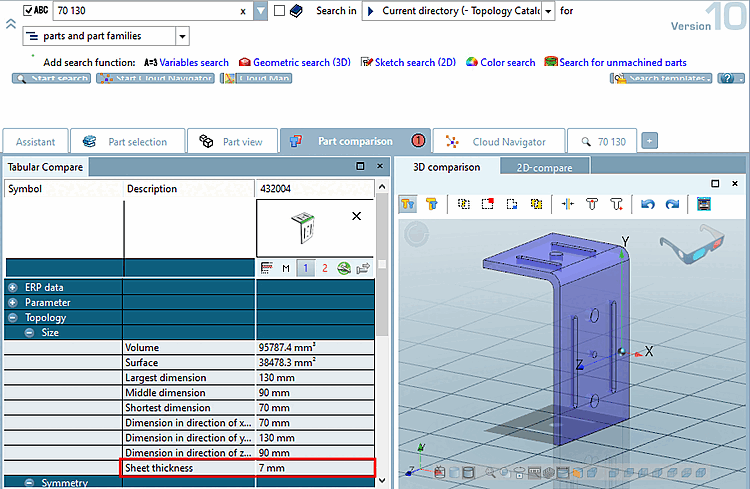Click the blue book icon beside search field

coord(296,11)
